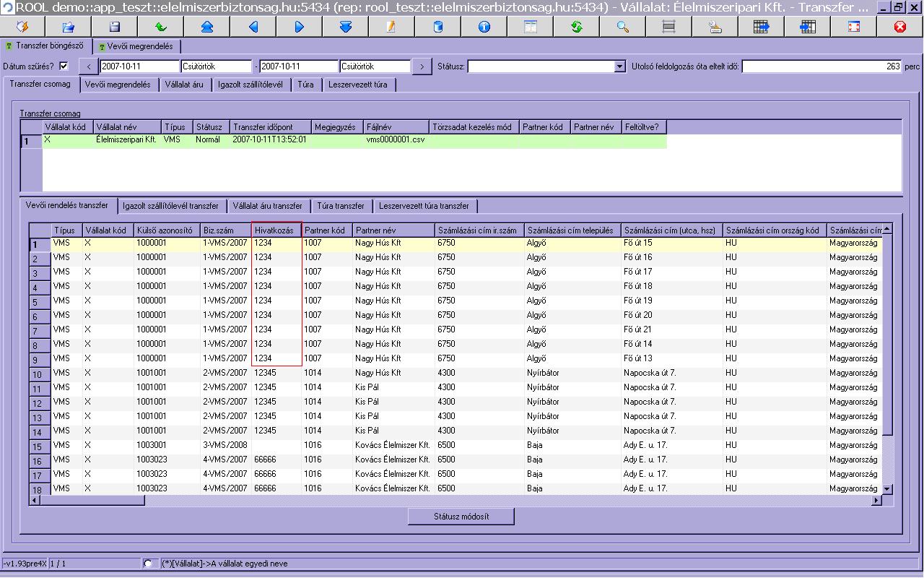Open the Leszervezett túra tab

coord(358,85)
